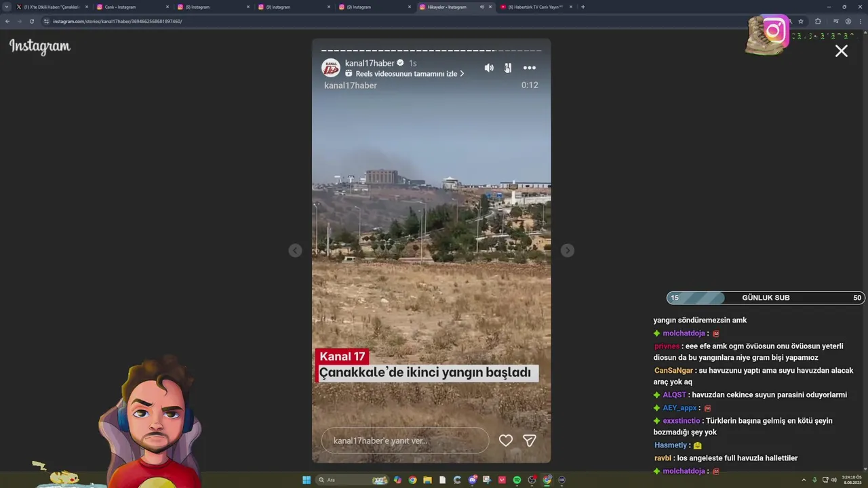Click the chat username 'AEY_appx'

point(679,408)
